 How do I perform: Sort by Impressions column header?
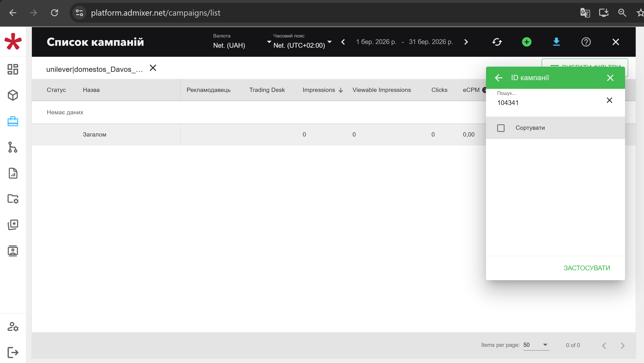point(319,90)
